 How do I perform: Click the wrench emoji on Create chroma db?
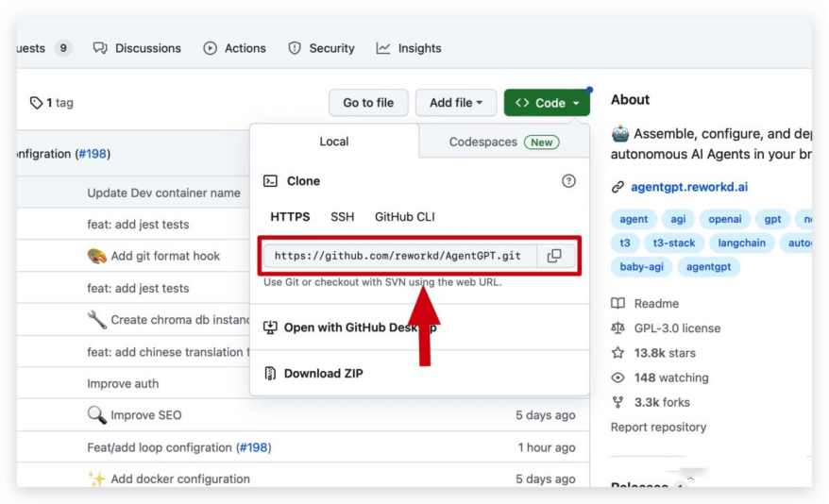point(96,320)
